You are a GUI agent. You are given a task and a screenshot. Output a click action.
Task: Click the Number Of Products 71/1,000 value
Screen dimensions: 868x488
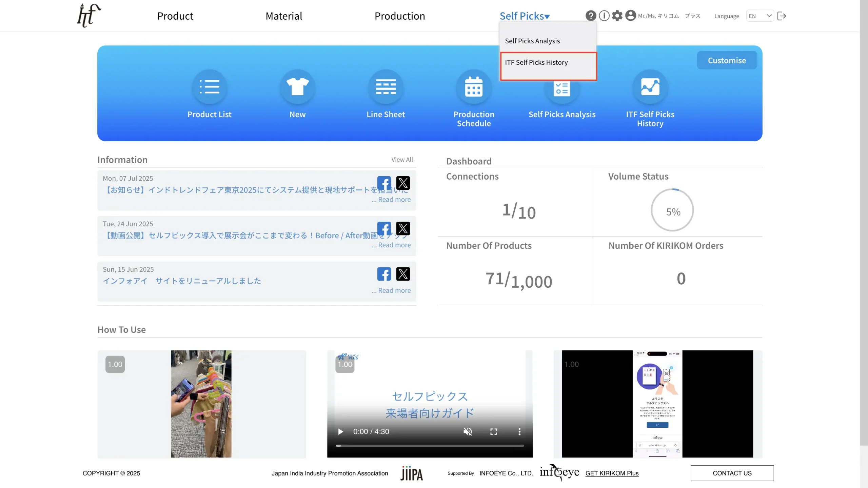coord(519,280)
